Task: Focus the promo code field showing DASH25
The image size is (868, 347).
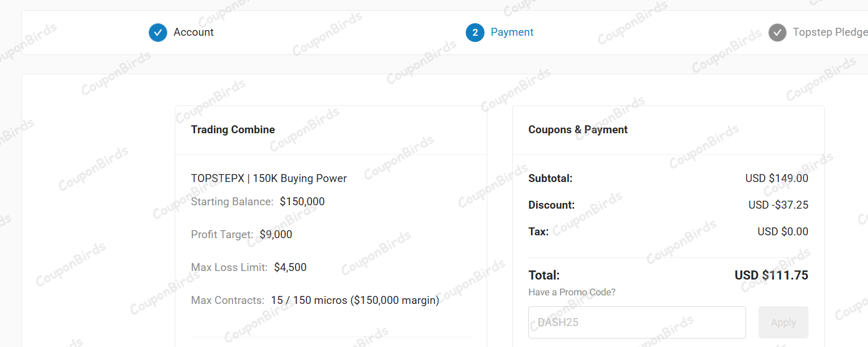Action: click(637, 323)
